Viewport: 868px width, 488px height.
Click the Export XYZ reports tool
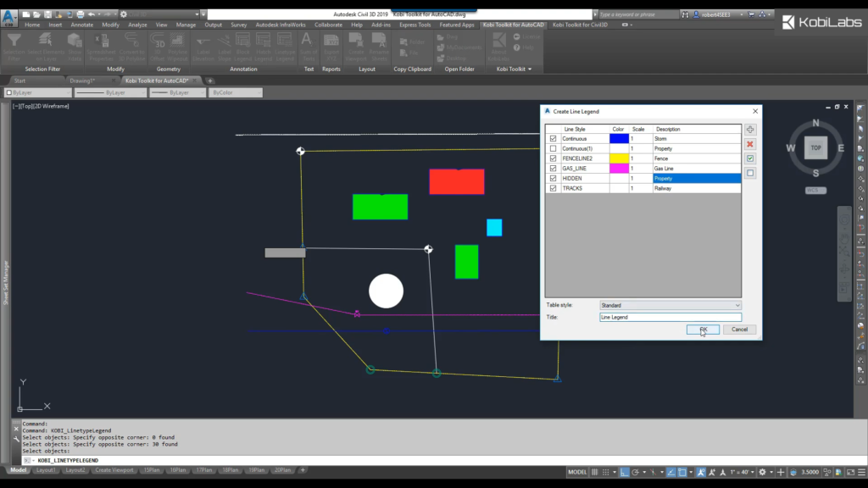[331, 47]
